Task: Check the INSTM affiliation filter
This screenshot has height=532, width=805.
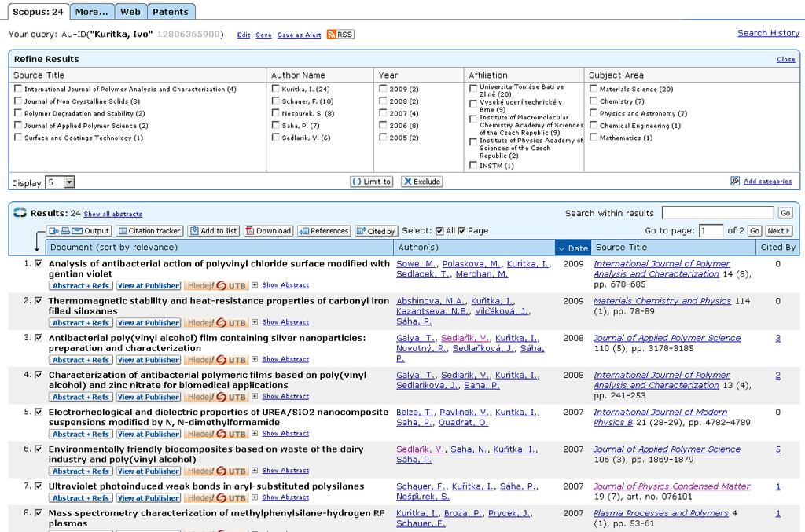Action: [x=473, y=165]
